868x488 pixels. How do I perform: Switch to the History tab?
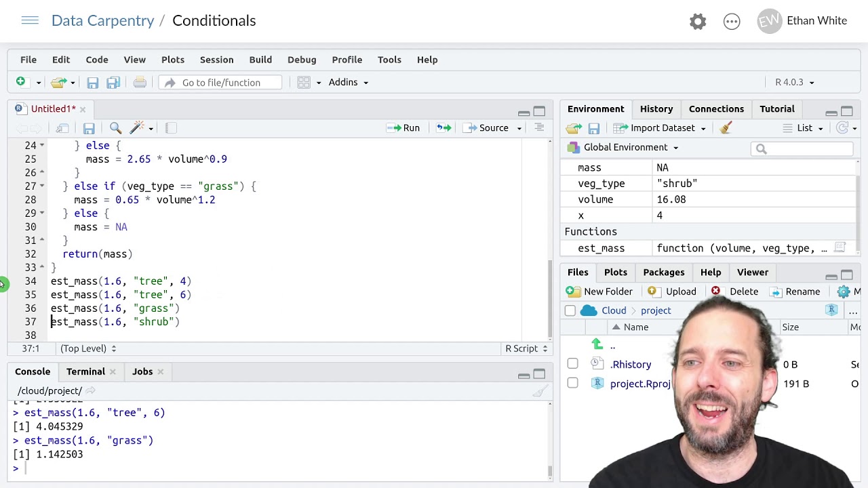pyautogui.click(x=656, y=108)
